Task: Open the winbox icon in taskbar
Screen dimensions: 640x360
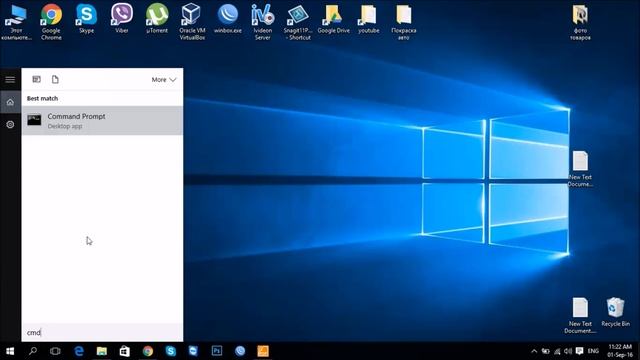Action: pos(240,351)
